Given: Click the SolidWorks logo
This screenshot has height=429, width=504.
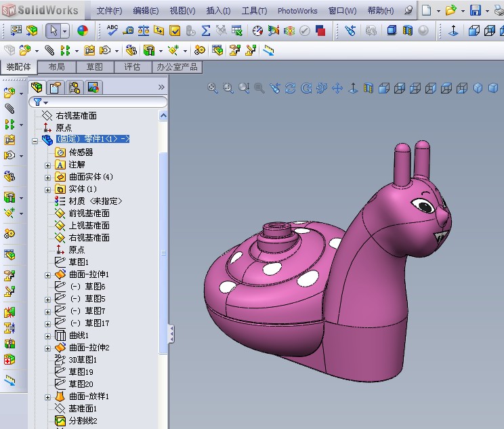Looking at the screenshot, I should pos(41,10).
